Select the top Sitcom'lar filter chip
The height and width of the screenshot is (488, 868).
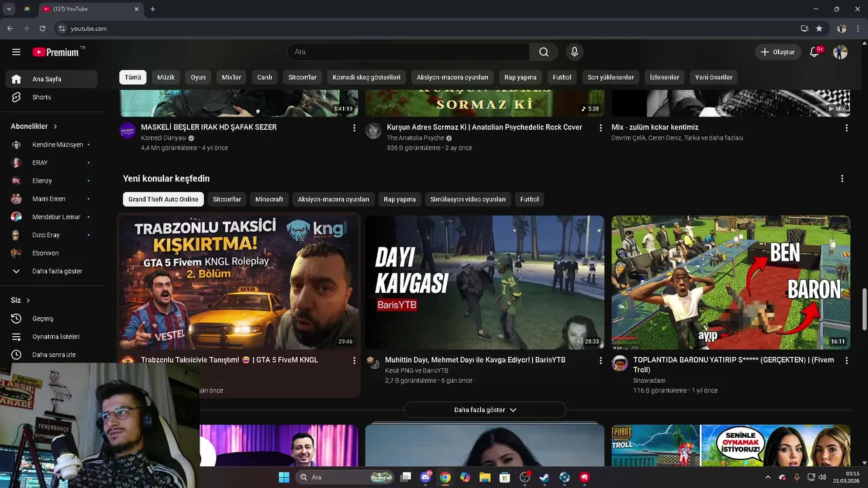302,77
